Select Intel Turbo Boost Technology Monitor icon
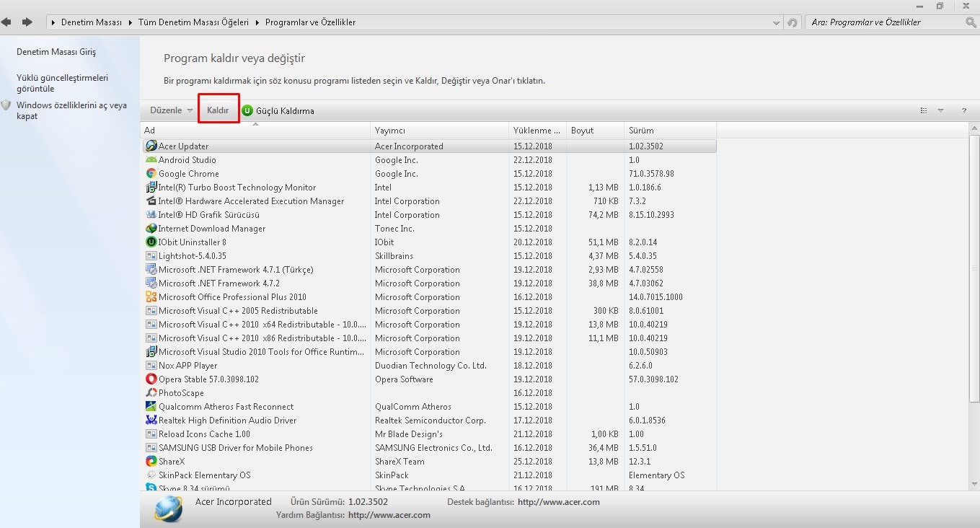Image resolution: width=980 pixels, height=528 pixels. pos(151,188)
